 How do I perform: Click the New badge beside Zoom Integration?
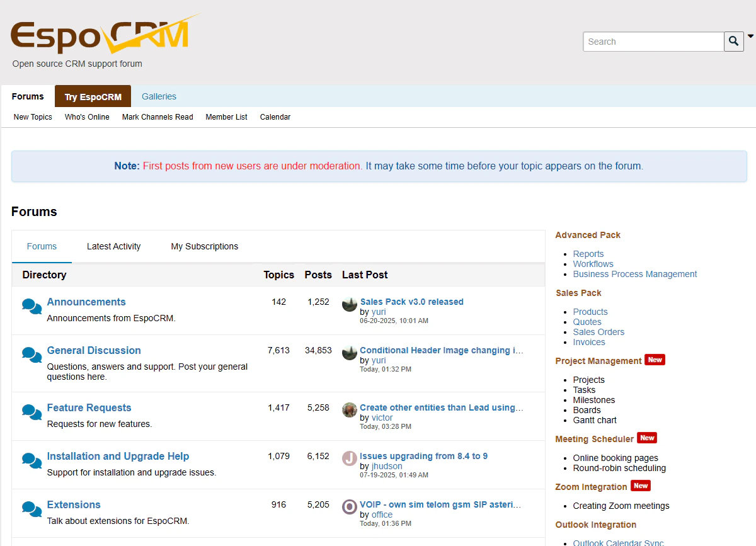coord(641,486)
